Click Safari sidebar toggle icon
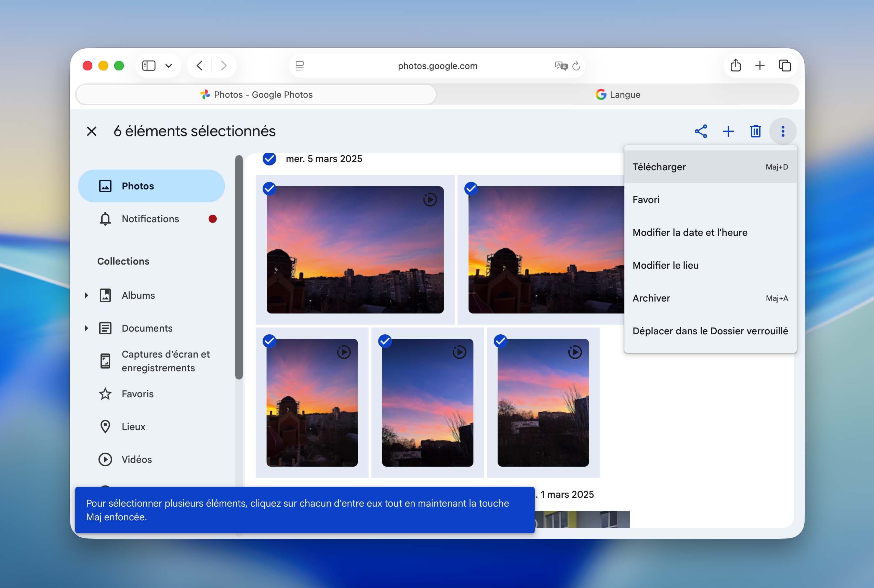 click(x=148, y=66)
